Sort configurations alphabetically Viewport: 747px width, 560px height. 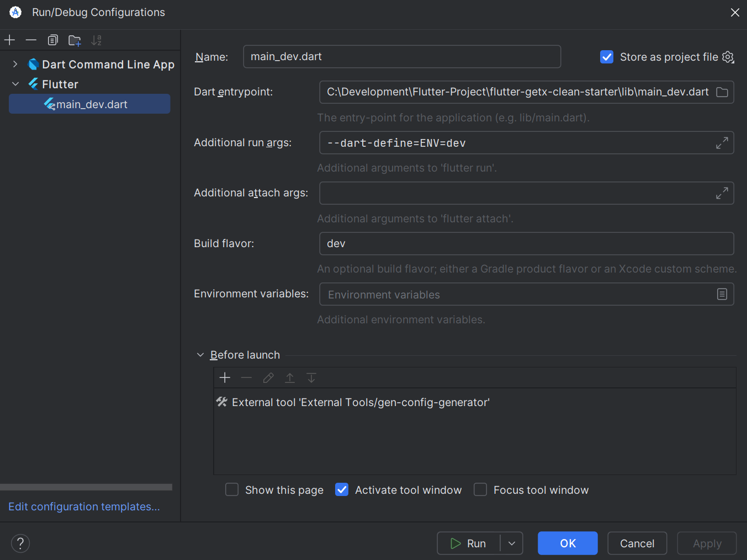(x=97, y=40)
